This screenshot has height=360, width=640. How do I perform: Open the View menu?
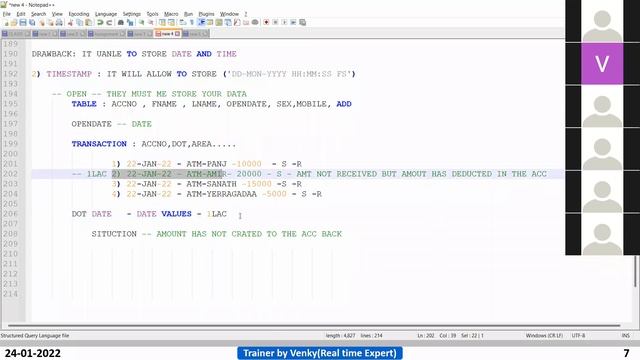57,14
